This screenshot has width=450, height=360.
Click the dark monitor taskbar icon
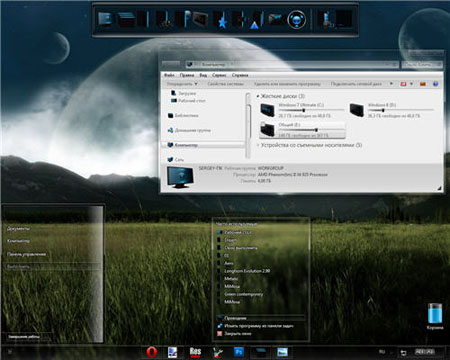(x=261, y=352)
